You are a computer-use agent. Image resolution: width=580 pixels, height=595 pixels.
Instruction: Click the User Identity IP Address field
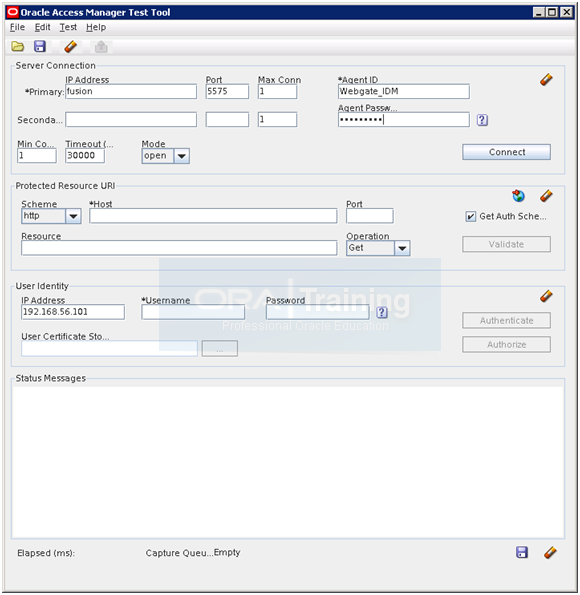click(x=73, y=312)
